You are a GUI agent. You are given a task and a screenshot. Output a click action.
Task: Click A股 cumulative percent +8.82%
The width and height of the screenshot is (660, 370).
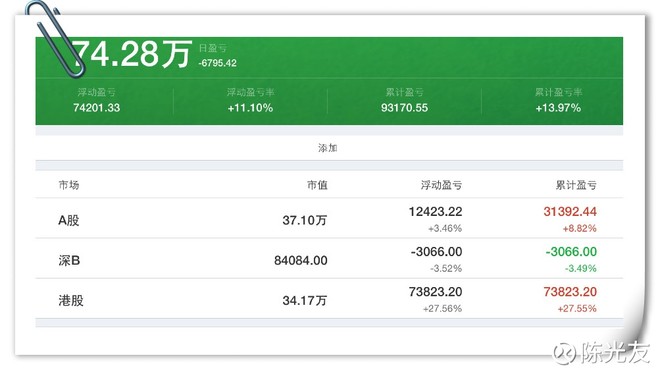[580, 229]
